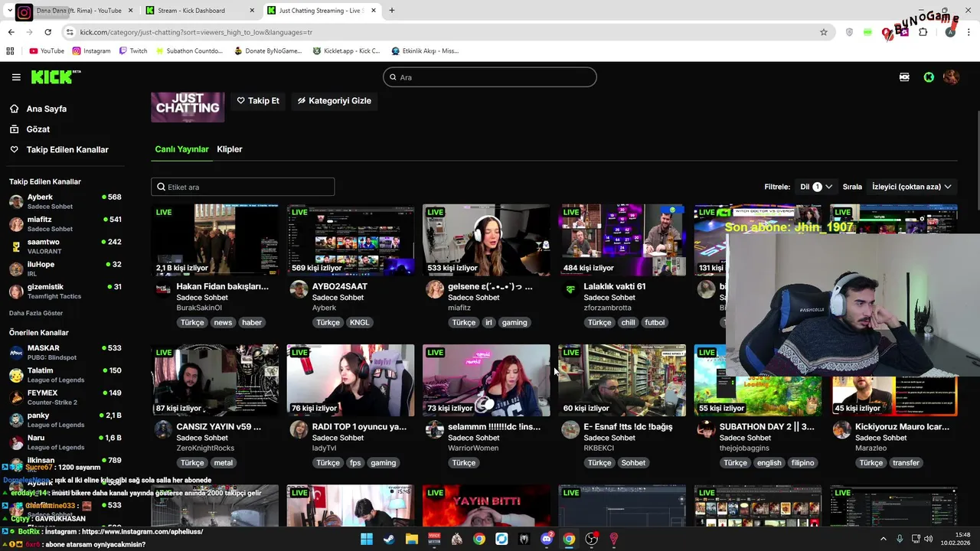Click the KNGL tag under AYBO24SAAT
This screenshot has height=551, width=980.
(359, 322)
